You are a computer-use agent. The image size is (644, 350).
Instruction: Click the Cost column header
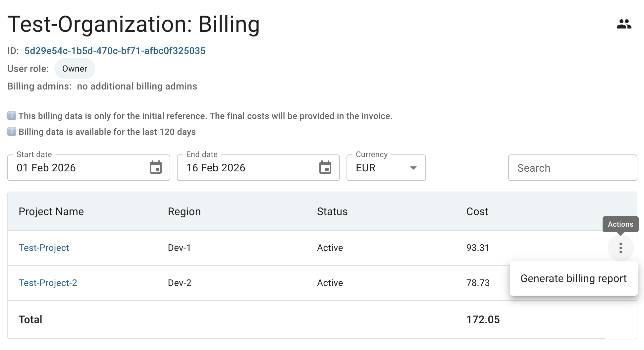click(477, 211)
